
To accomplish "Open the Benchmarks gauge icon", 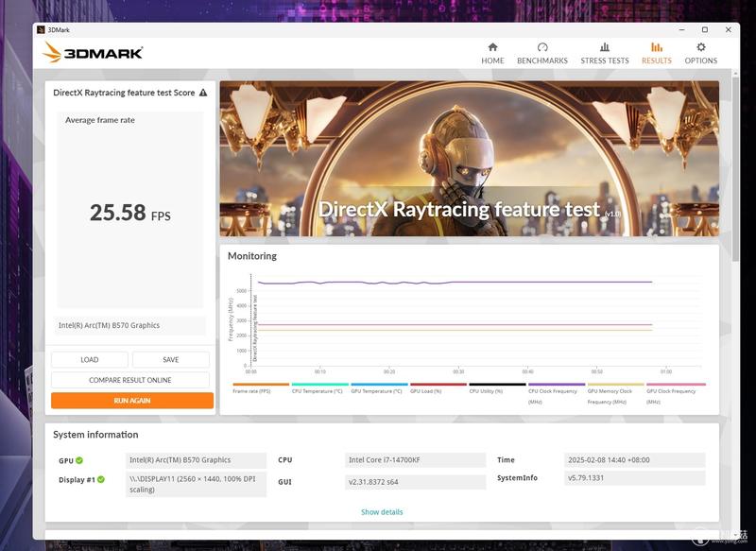I will [542, 47].
